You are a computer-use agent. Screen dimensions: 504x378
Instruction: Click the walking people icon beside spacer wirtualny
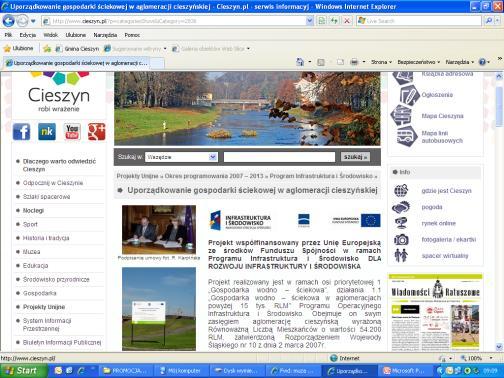click(401, 255)
